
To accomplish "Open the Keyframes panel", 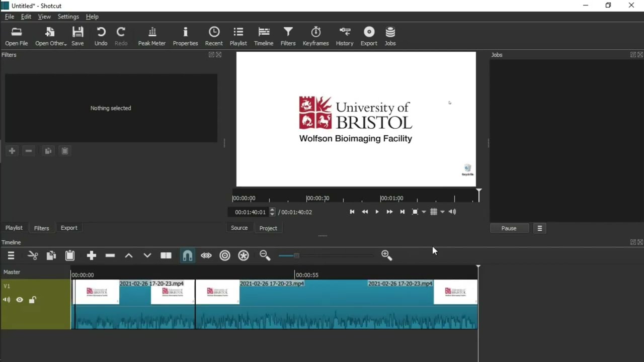I will (x=315, y=37).
